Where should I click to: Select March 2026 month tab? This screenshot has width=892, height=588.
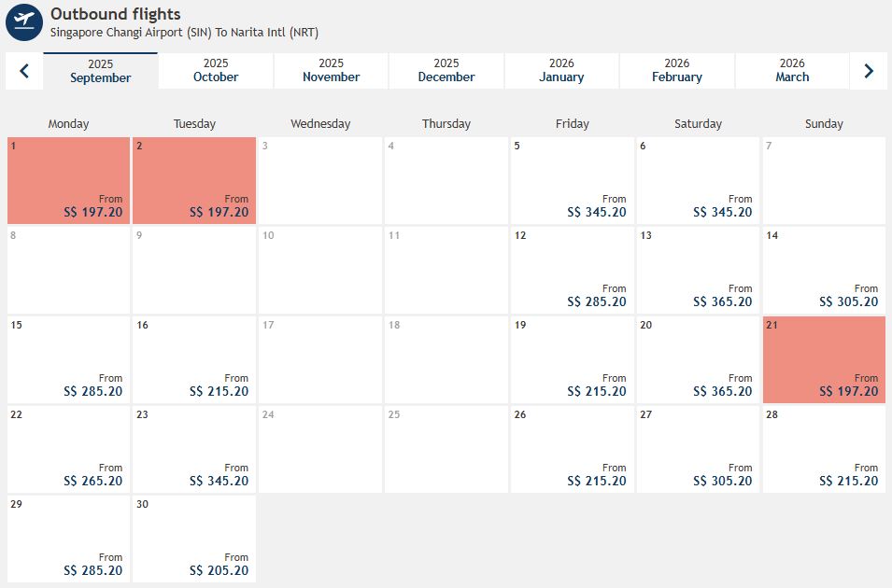point(792,71)
